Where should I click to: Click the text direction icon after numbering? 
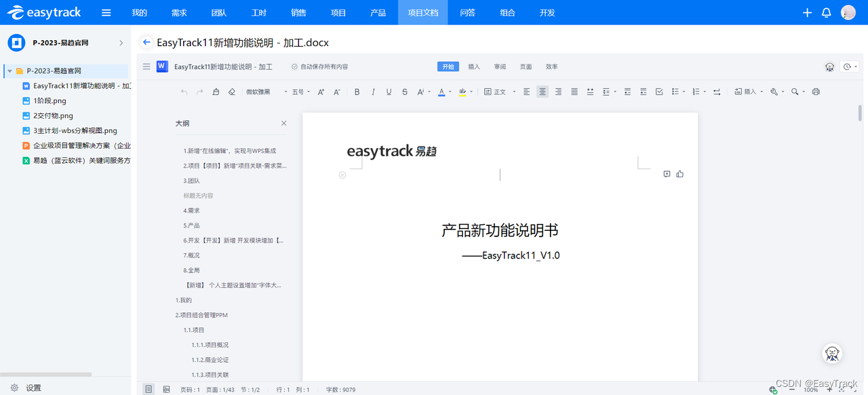[x=717, y=92]
